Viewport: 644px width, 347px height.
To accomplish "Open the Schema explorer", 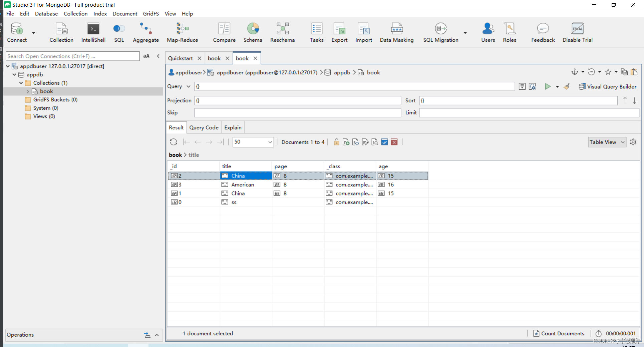I will 253,33.
